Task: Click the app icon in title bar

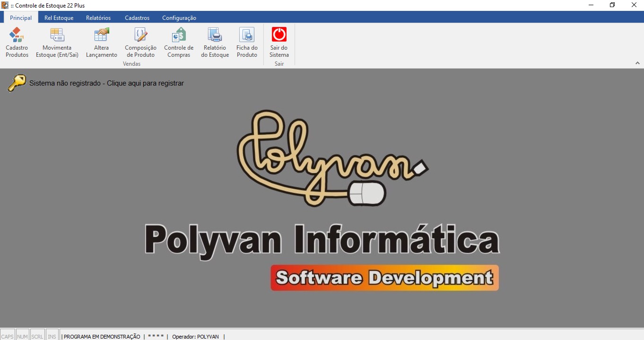Action: (5, 5)
